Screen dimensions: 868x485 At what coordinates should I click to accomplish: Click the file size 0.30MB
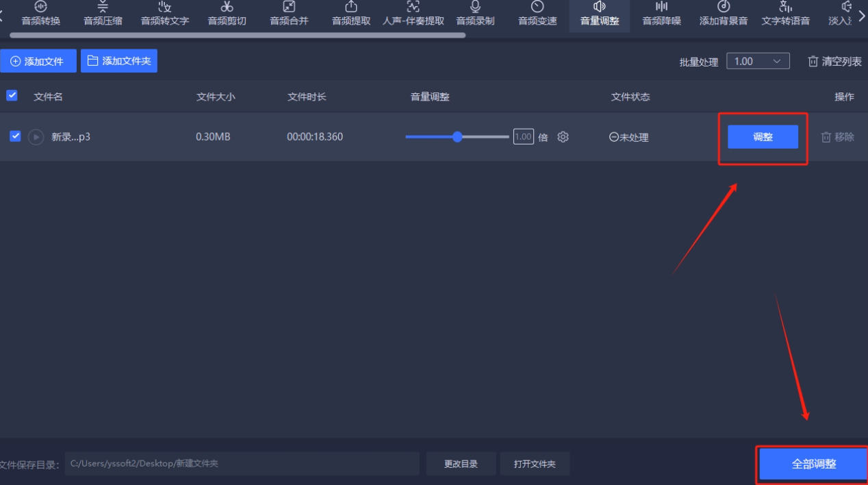click(x=213, y=137)
